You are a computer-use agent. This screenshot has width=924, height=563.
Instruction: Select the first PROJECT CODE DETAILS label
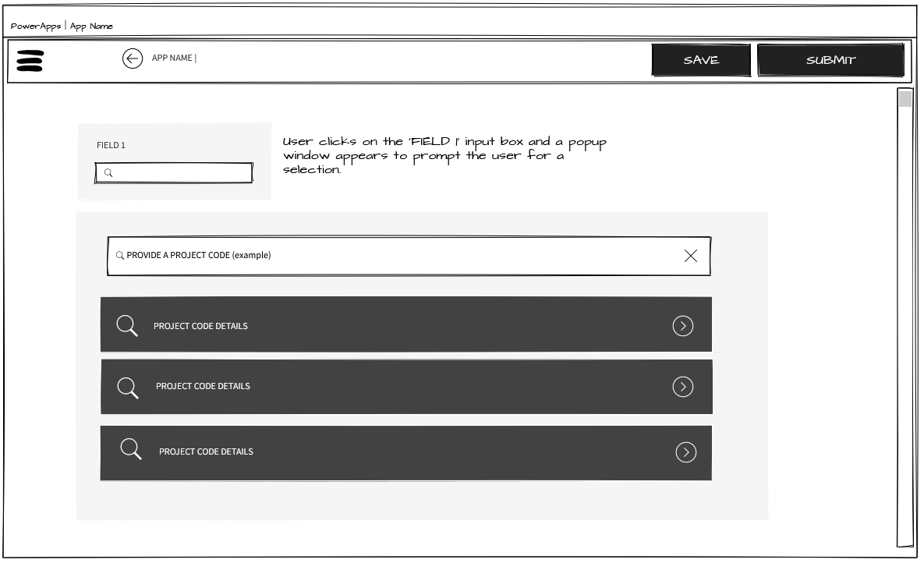point(200,326)
